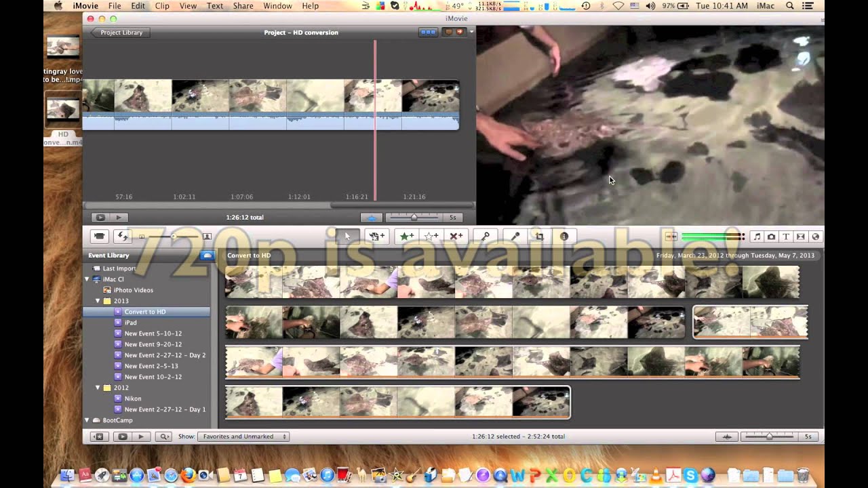Collapse the BootCamp disk

(87, 420)
